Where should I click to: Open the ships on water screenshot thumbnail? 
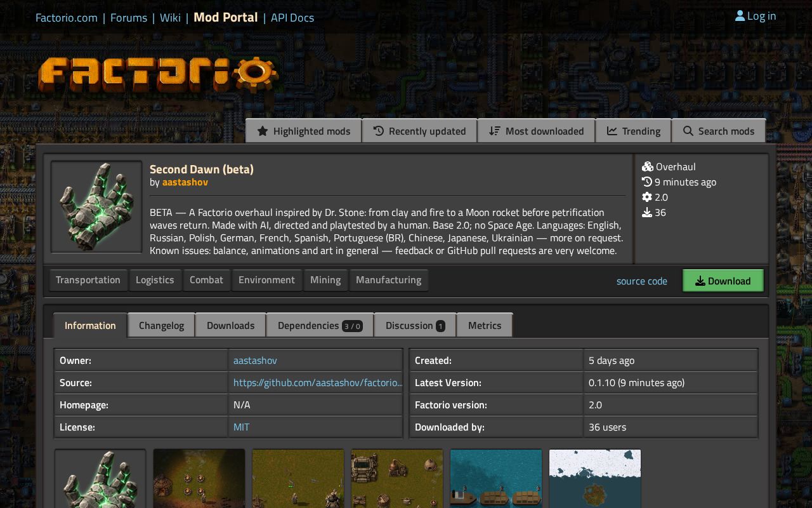click(x=496, y=479)
